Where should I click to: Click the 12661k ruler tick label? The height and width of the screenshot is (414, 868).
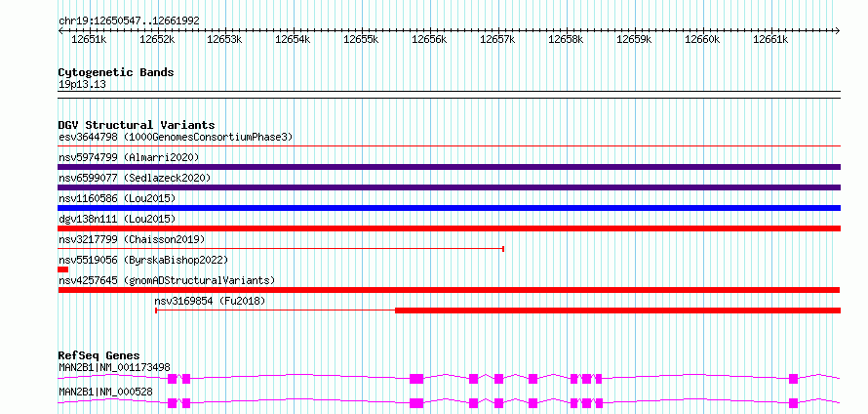tap(771, 39)
